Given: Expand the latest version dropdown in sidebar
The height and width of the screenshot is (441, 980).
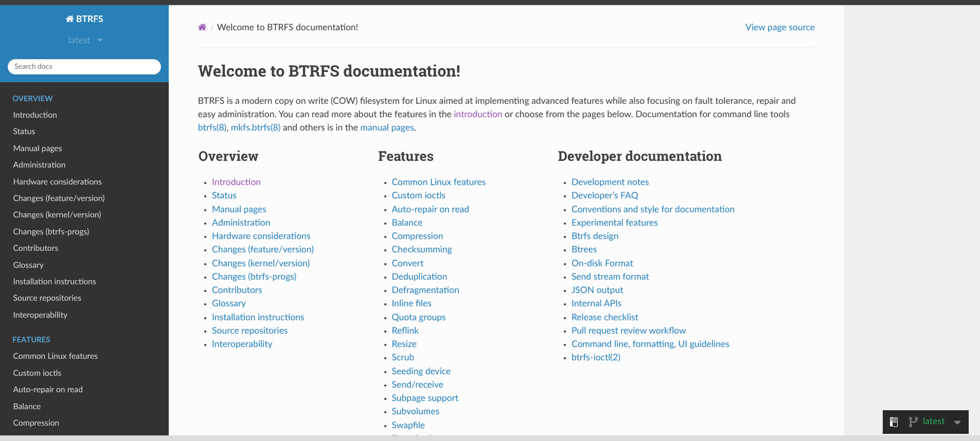Looking at the screenshot, I should 85,40.
